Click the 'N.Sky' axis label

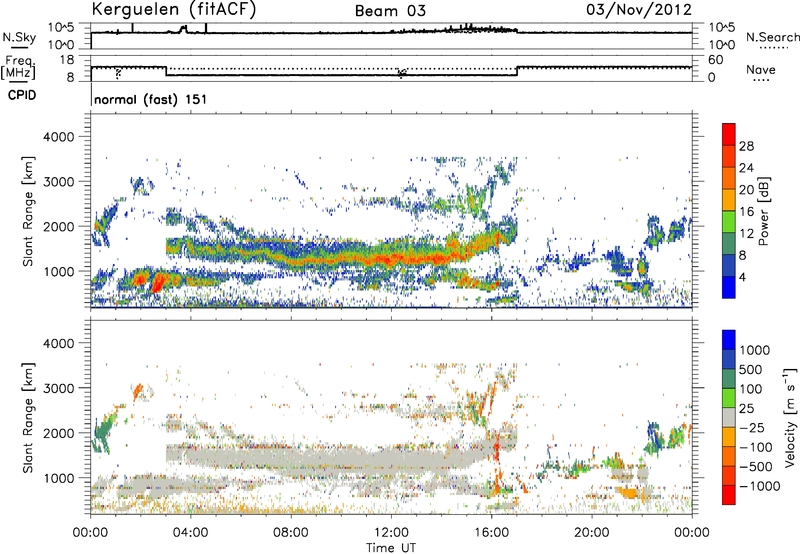19,37
